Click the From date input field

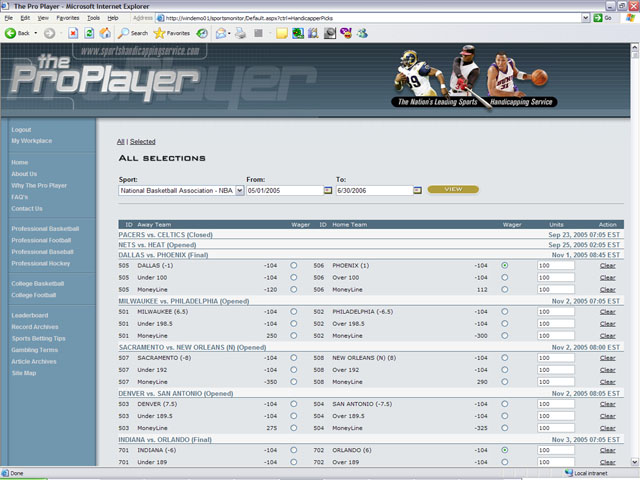285,190
